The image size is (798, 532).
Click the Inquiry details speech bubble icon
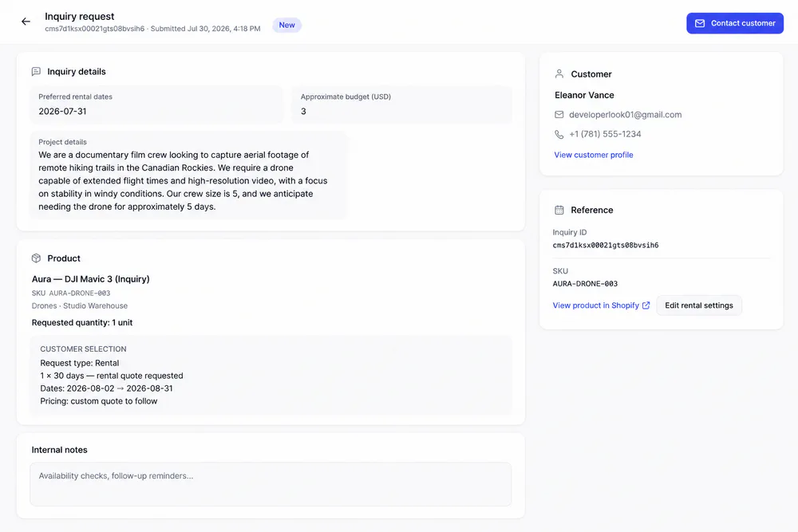pos(36,72)
